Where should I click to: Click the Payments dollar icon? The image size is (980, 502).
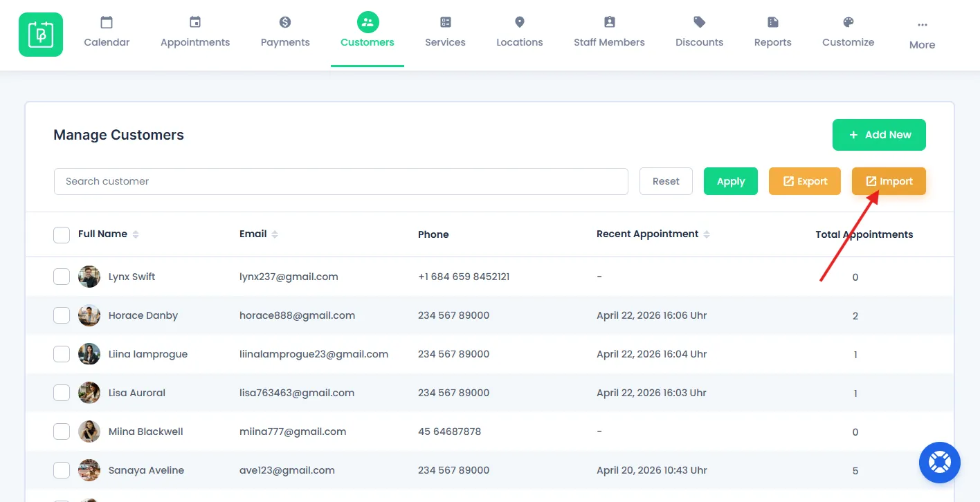point(285,22)
